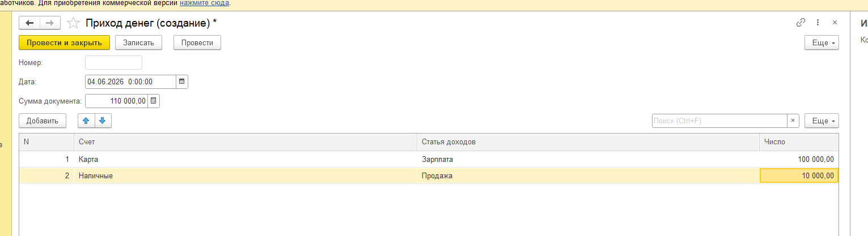Follow the нажмите сюда link

[x=205, y=3]
